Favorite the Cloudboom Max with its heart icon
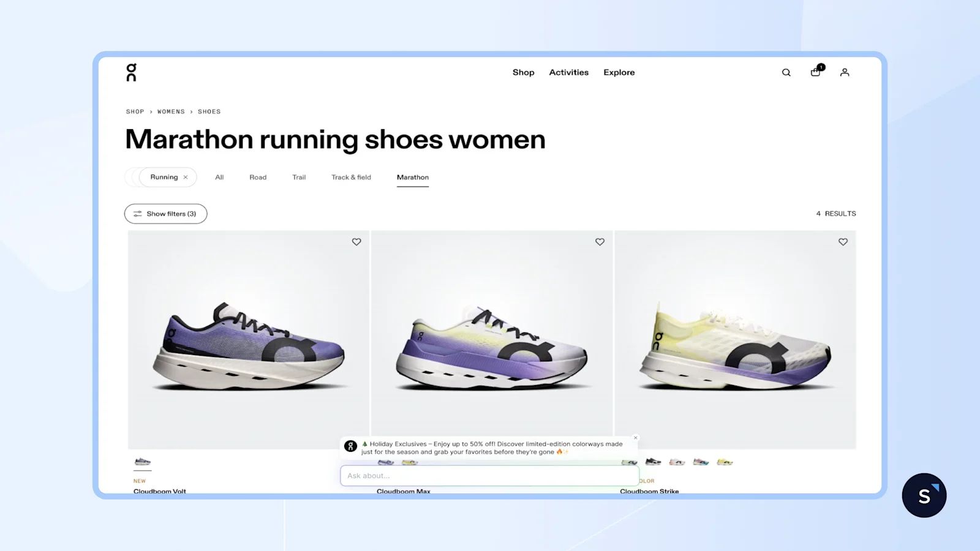980x551 pixels. point(600,242)
